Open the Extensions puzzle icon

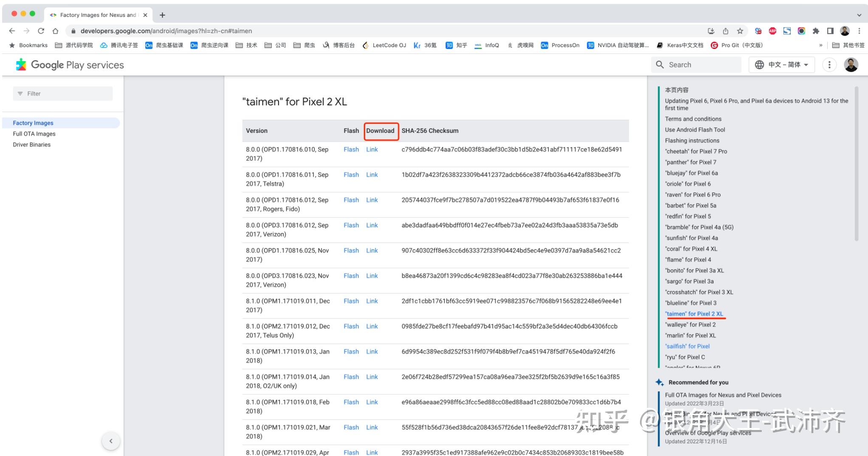coord(816,31)
